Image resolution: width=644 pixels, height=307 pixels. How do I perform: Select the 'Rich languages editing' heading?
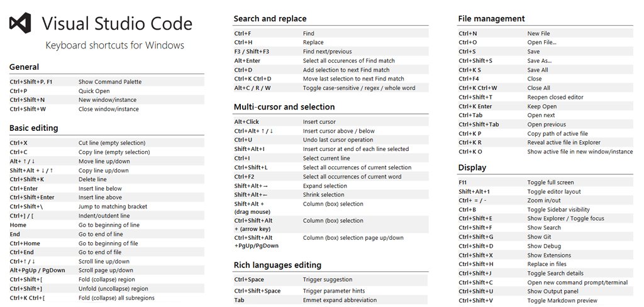277,265
